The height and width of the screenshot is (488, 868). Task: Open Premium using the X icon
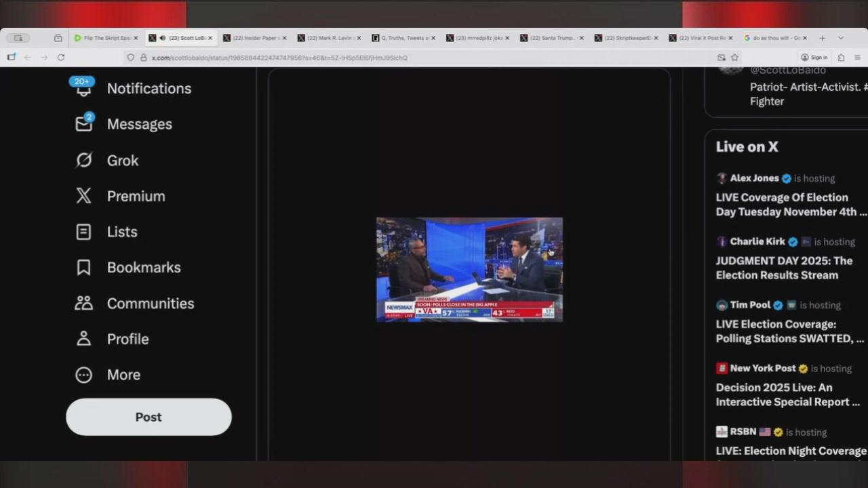coord(83,196)
